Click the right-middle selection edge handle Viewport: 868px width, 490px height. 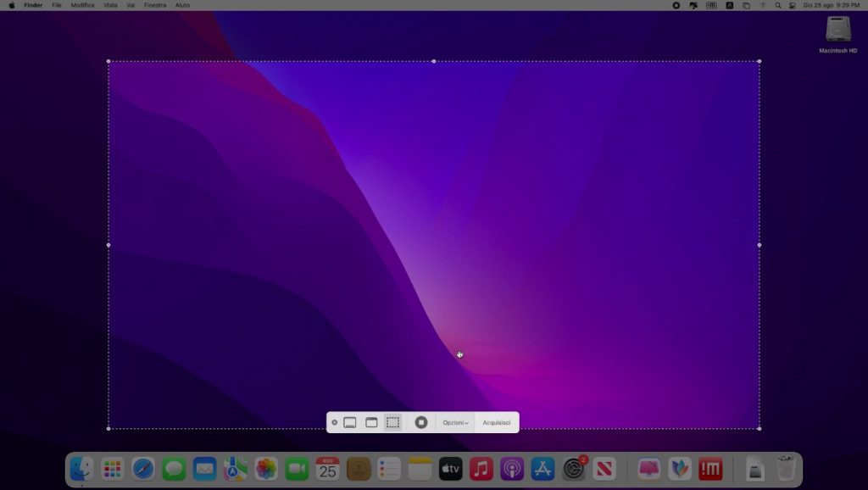759,245
